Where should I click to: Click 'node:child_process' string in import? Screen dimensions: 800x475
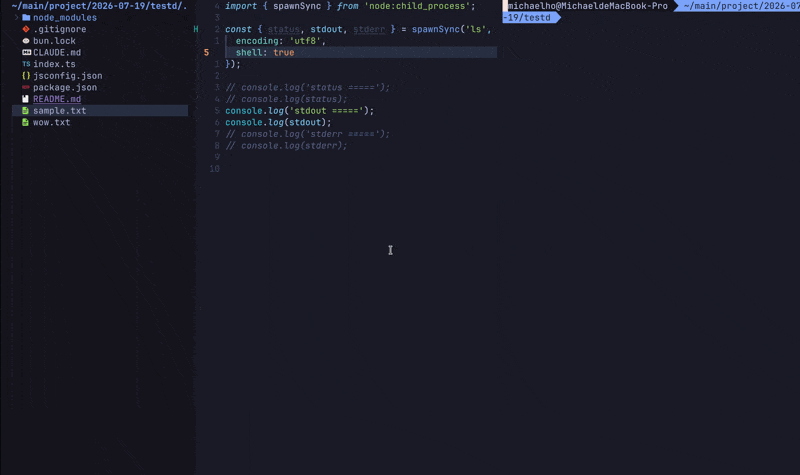[x=417, y=6]
